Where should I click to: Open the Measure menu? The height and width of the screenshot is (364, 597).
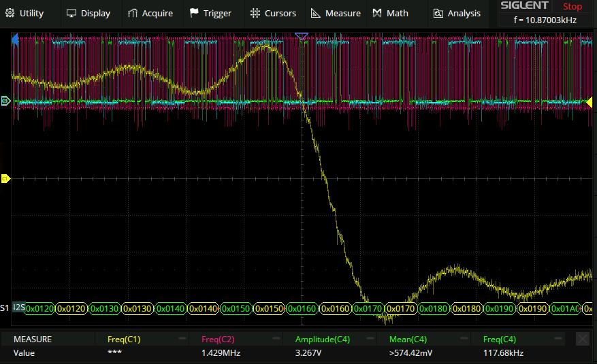coord(336,13)
